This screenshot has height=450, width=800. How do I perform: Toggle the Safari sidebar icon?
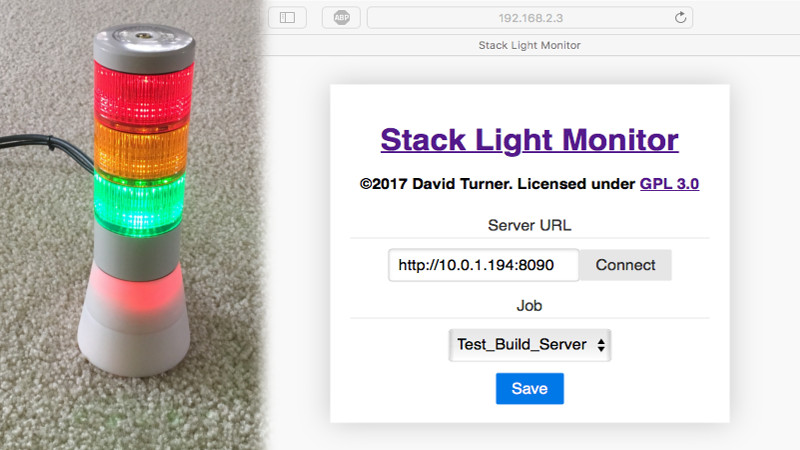pos(287,17)
